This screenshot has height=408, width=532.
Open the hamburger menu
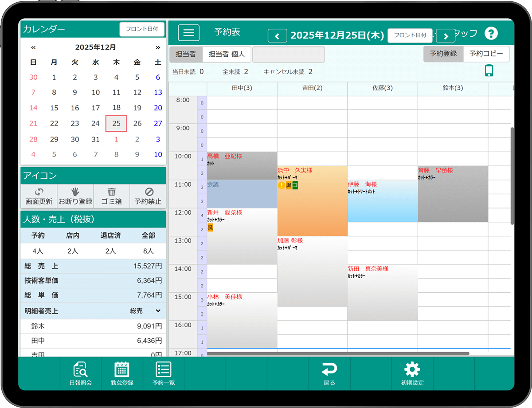[188, 32]
